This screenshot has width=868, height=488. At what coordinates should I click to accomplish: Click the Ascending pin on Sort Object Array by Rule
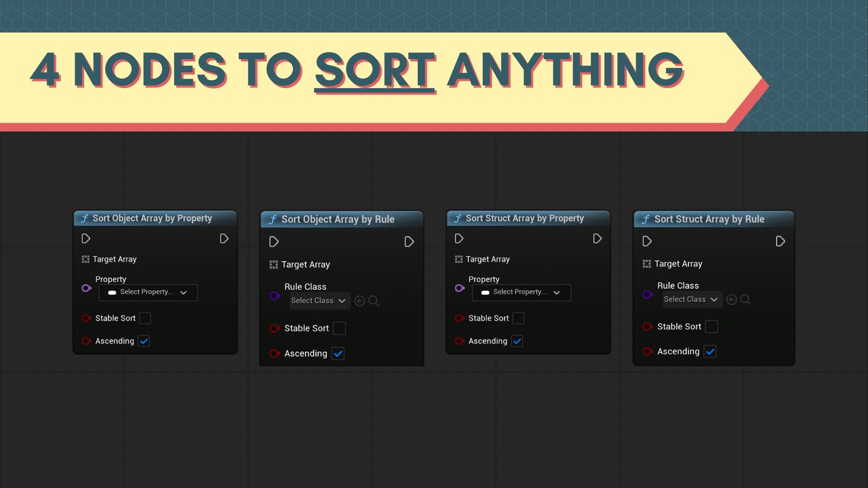click(x=275, y=353)
